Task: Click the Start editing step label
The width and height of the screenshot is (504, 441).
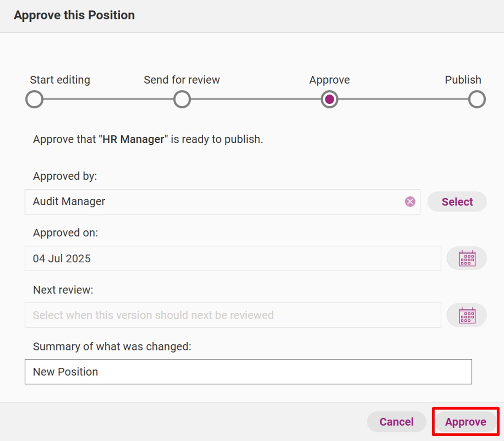Action: [x=60, y=80]
